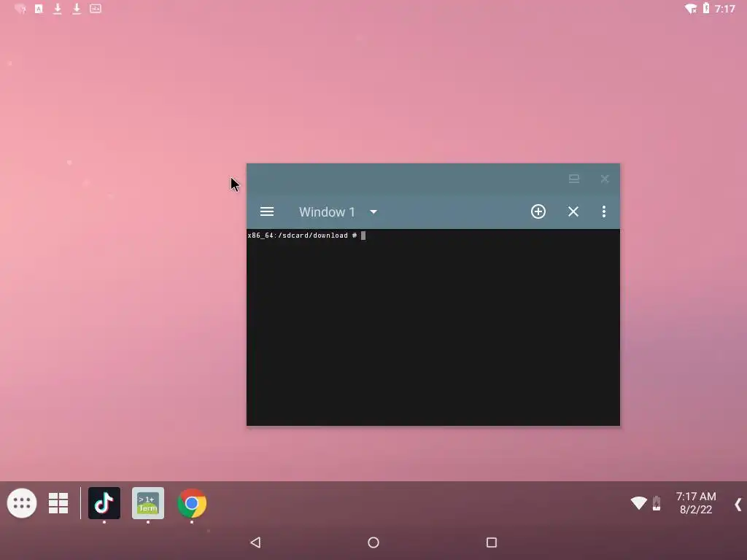Switch to Terminal Emulator in taskbar
This screenshot has width=747, height=560.
(148, 503)
